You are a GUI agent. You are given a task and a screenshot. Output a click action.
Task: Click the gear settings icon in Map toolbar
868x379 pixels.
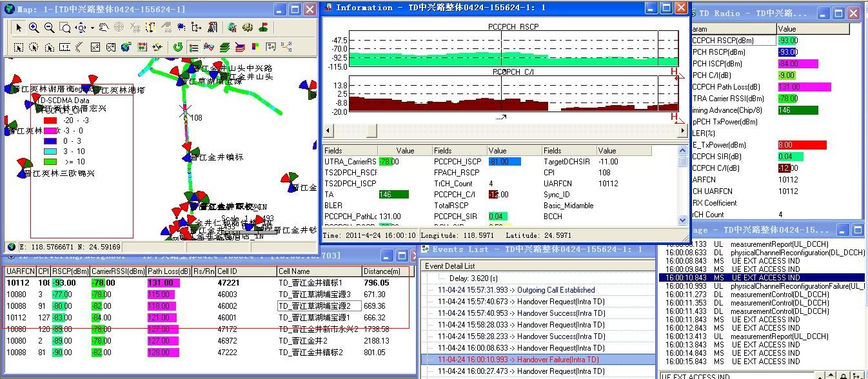[x=247, y=28]
